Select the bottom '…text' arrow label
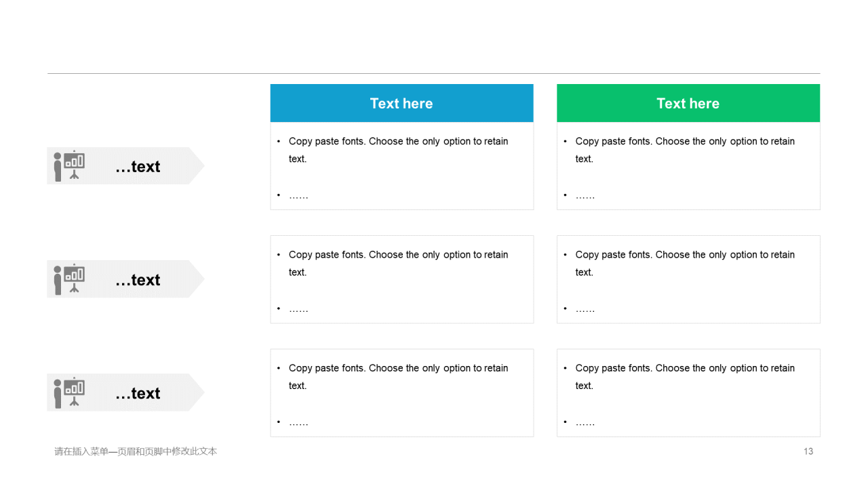868x488 pixels. (x=125, y=392)
